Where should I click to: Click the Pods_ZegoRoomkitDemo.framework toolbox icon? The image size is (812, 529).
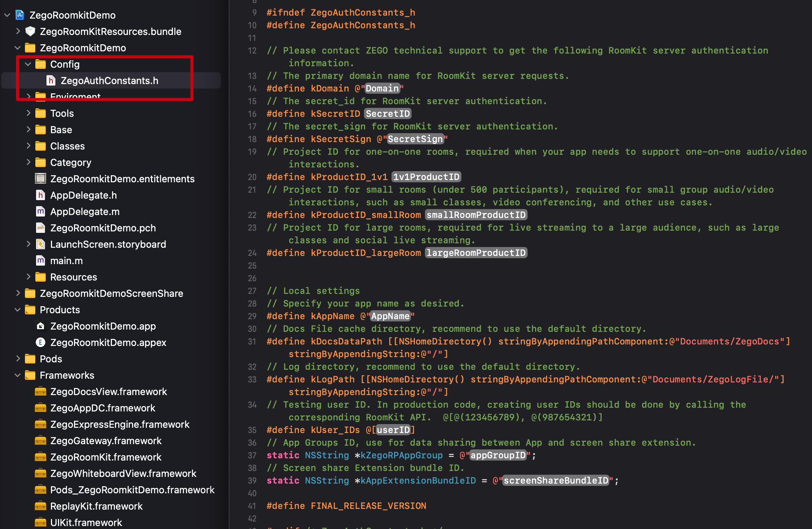pyautogui.click(x=41, y=490)
